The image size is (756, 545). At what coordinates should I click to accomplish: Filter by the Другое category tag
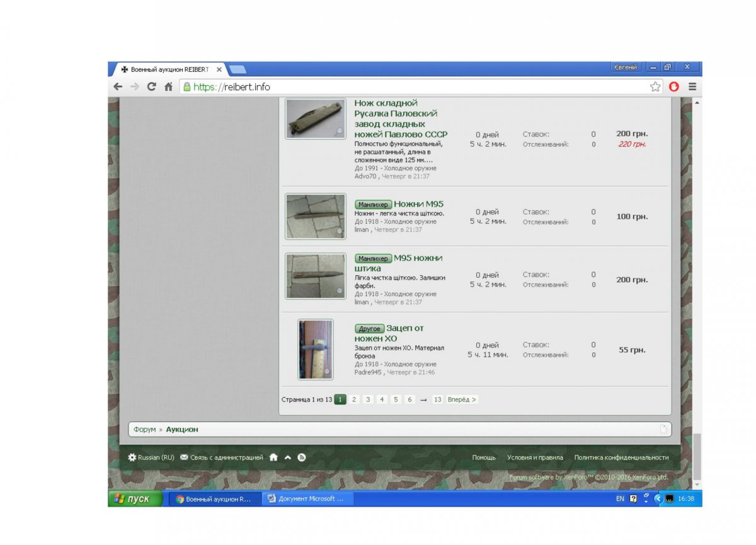point(369,329)
